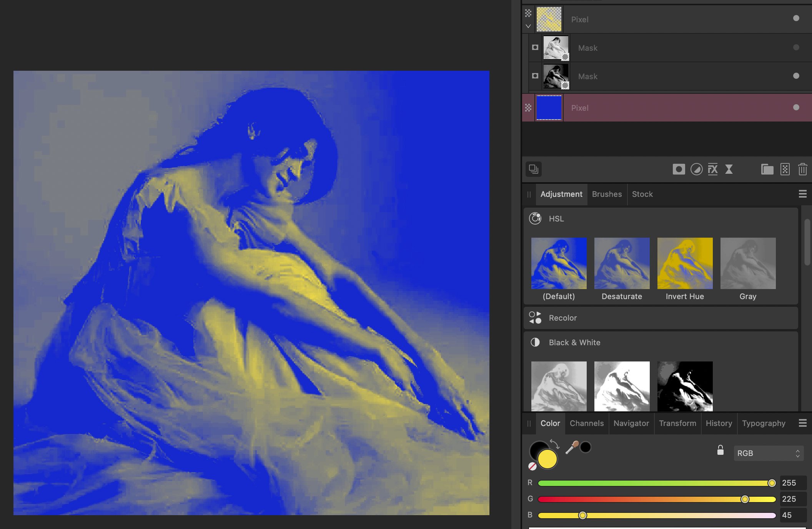Open Layer Effects with the fx icon

point(712,169)
